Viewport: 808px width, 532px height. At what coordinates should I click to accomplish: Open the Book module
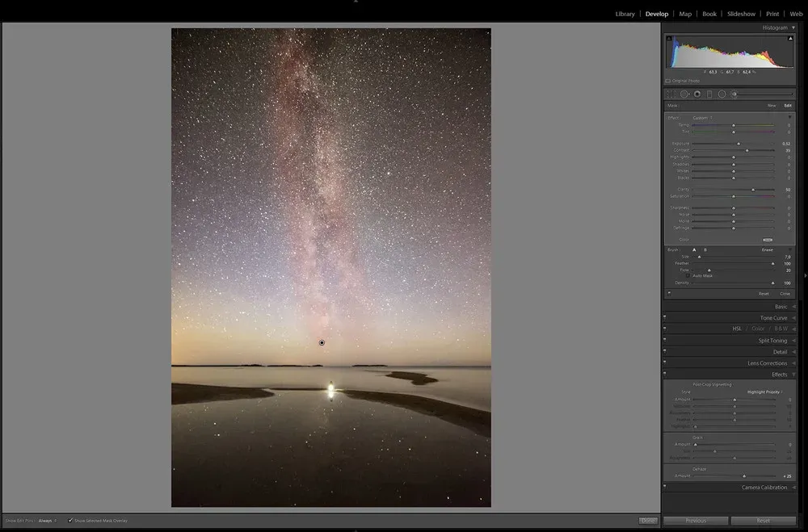pos(709,14)
